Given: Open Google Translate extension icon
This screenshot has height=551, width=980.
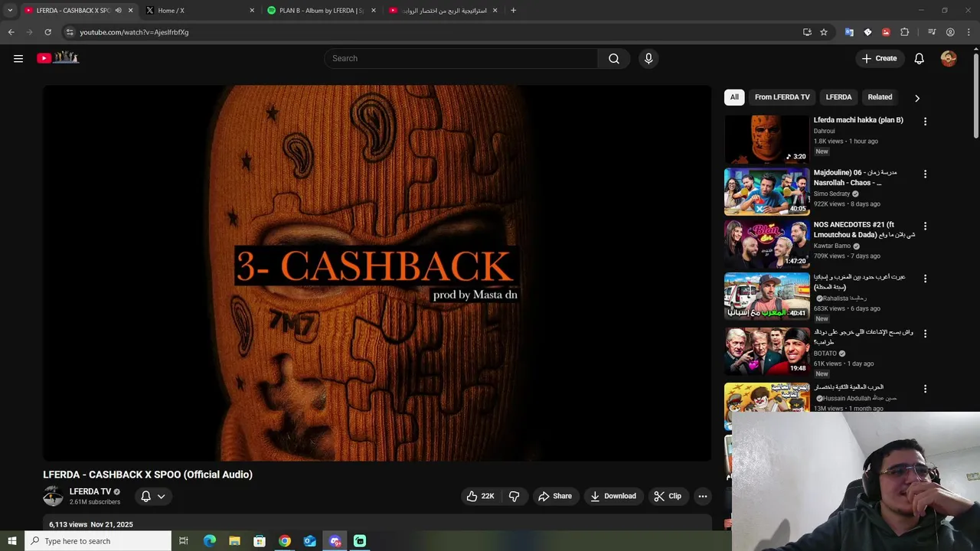Looking at the screenshot, I should click(849, 32).
